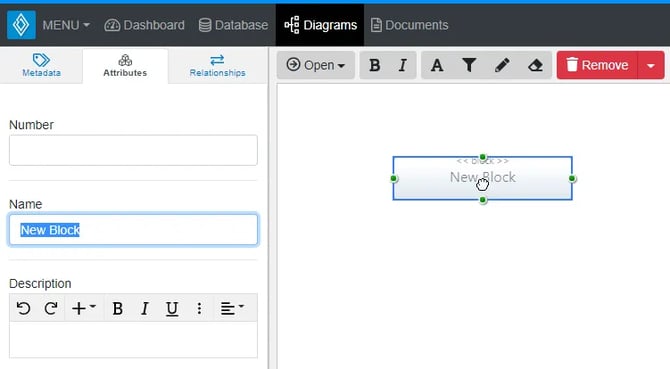Redo in the Description editor
670x369 pixels.
pos(51,308)
